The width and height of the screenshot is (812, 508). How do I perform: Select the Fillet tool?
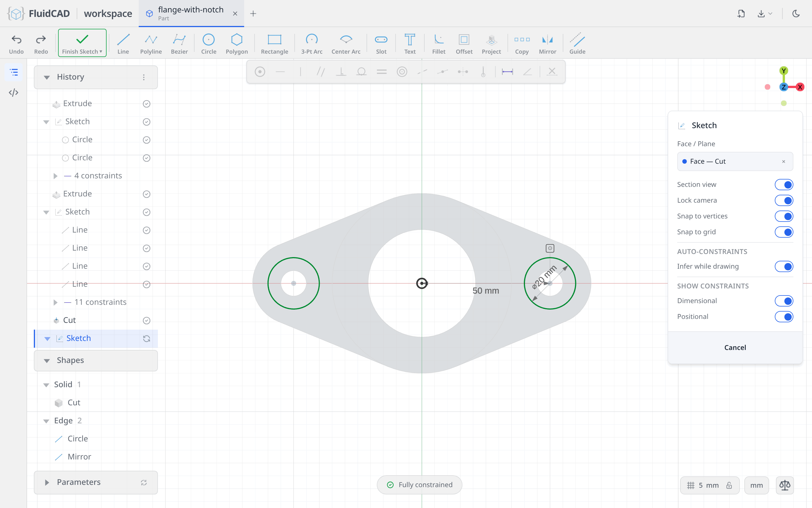click(x=438, y=44)
